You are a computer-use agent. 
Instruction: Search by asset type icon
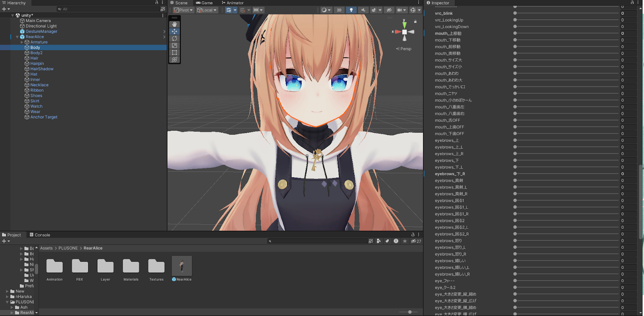pyautogui.click(x=378, y=241)
